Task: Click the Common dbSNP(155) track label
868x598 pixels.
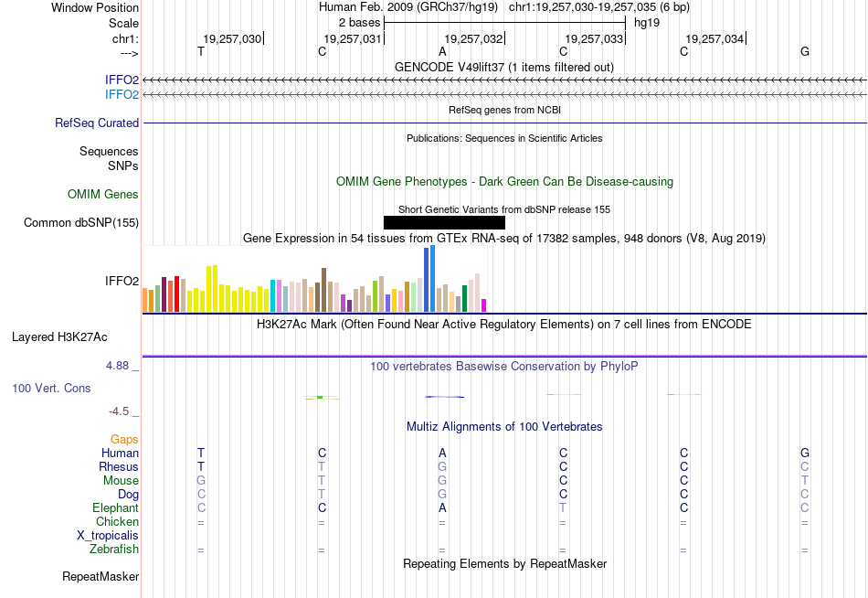Action: click(81, 223)
